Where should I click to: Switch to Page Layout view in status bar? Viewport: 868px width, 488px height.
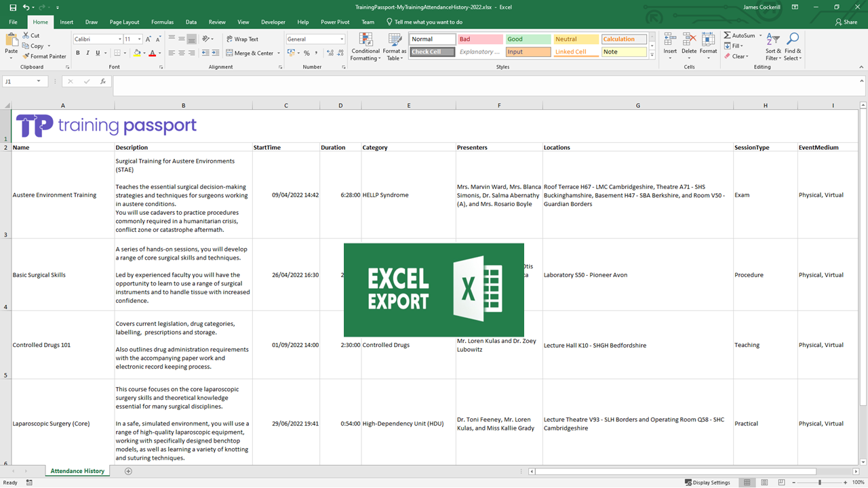tap(765, 483)
